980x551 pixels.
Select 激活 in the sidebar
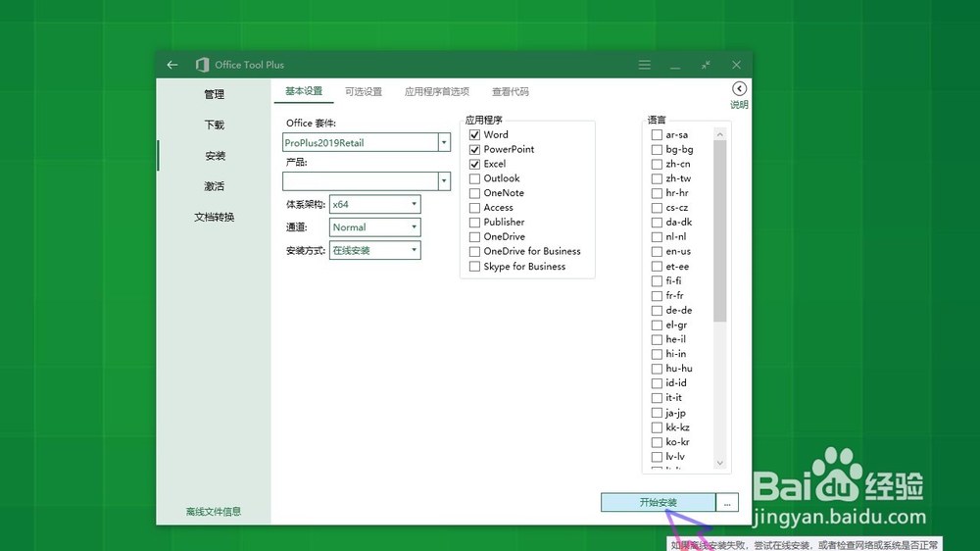pos(215,186)
